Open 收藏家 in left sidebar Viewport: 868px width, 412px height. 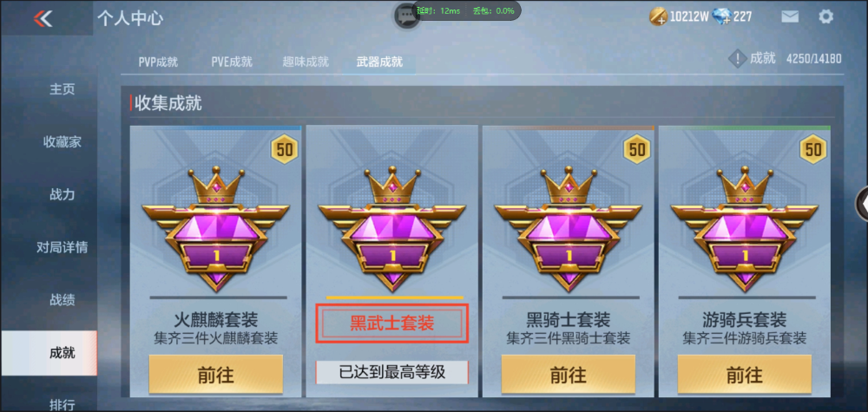click(x=62, y=142)
